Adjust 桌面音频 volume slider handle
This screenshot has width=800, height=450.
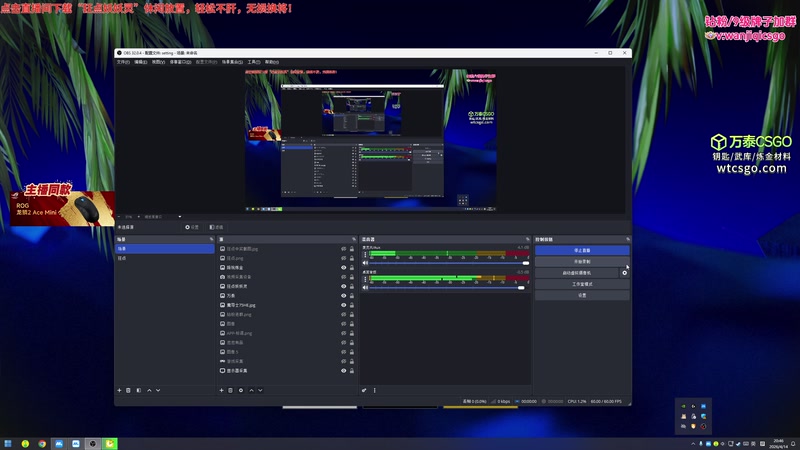click(x=521, y=288)
